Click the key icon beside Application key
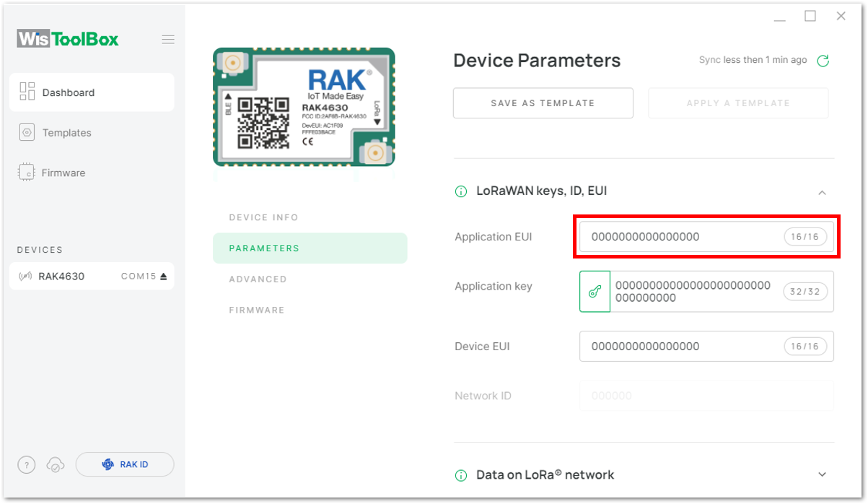The width and height of the screenshot is (868, 504). (595, 292)
